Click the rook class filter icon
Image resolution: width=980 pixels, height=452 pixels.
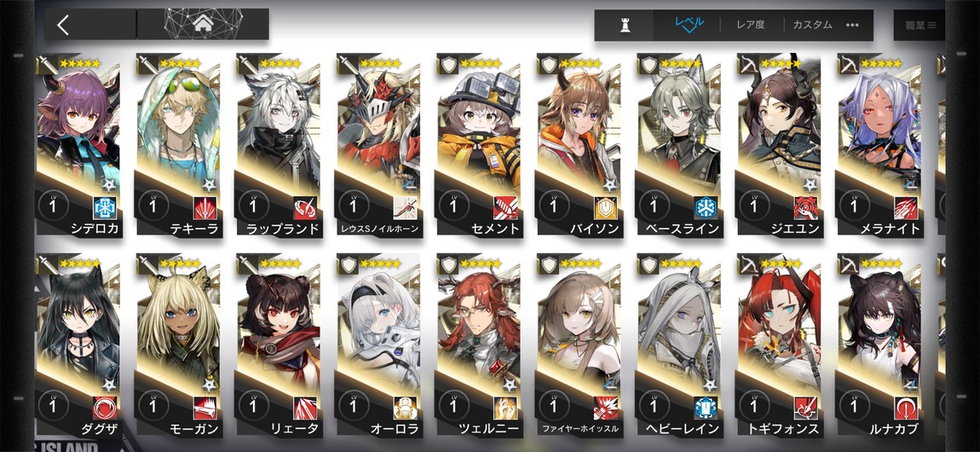pyautogui.click(x=624, y=25)
